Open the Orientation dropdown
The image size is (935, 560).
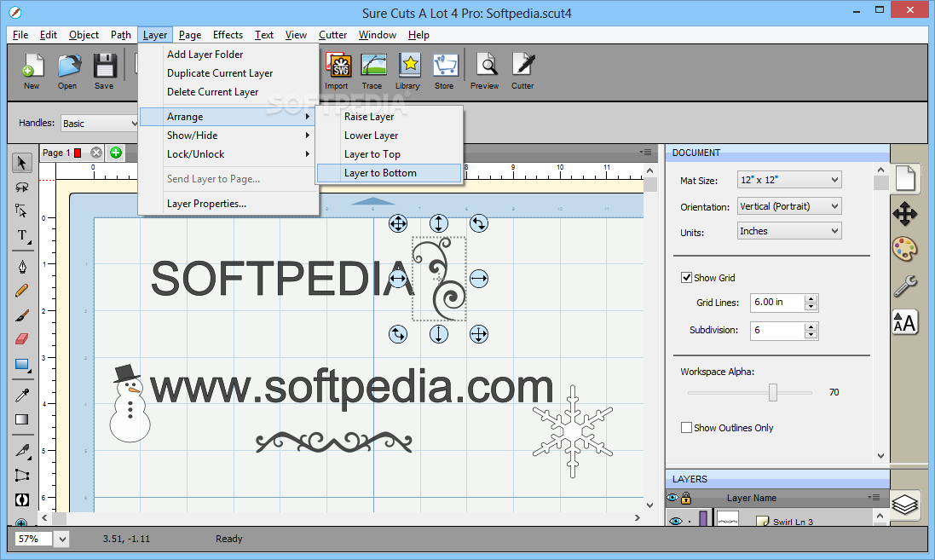[x=789, y=206]
